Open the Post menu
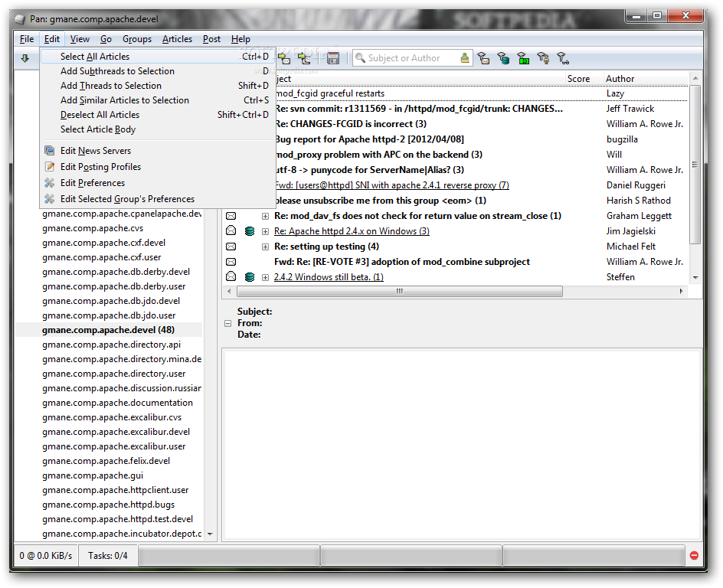 [x=211, y=39]
